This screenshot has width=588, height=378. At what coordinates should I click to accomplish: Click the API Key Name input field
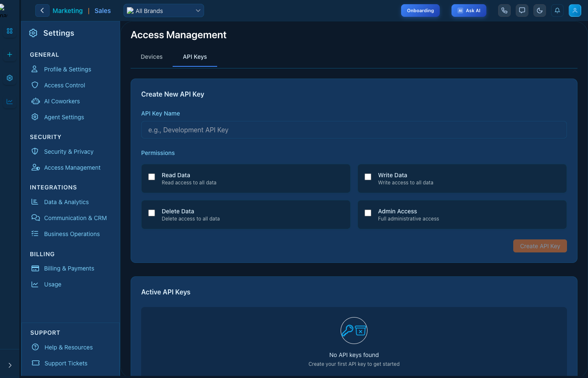point(354,130)
